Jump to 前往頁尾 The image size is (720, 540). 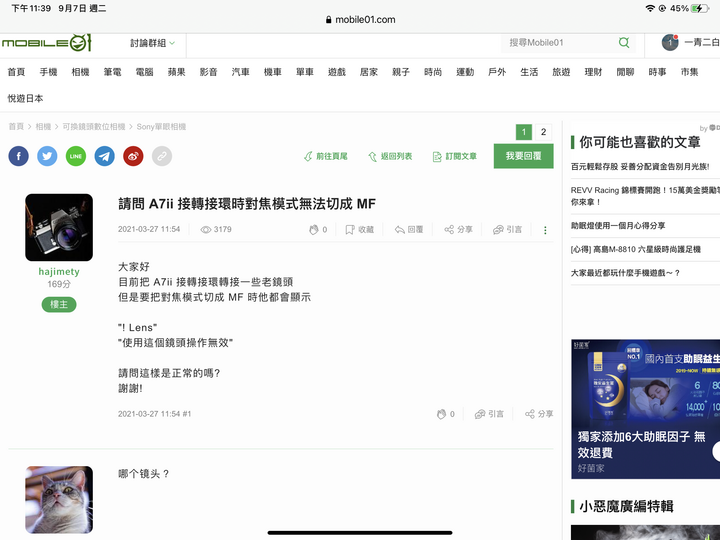(326, 157)
